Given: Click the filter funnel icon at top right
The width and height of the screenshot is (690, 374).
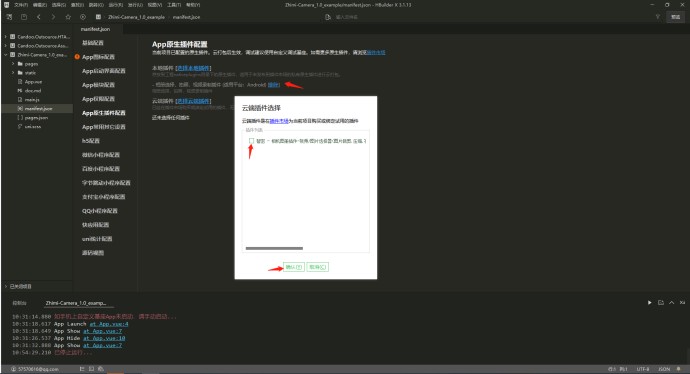Looking at the screenshot, I should [x=658, y=17].
